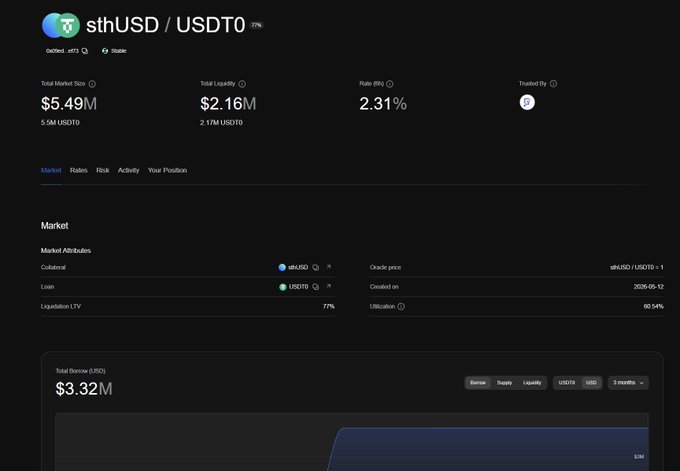Select Liquidity chart view
This screenshot has height=471, width=680.
coord(532,383)
